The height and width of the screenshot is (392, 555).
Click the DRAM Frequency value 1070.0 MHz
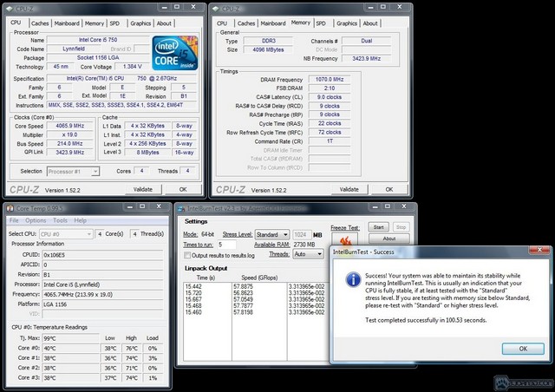330,79
